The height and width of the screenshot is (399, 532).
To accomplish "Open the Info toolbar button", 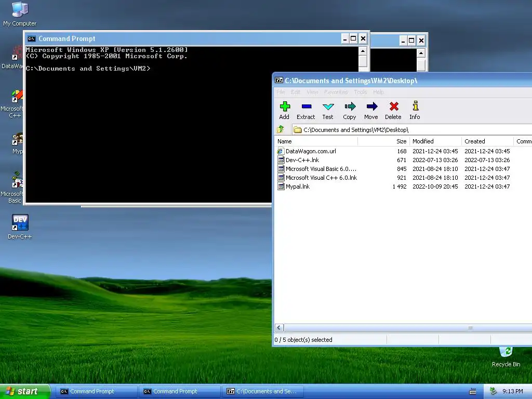I will point(415,111).
